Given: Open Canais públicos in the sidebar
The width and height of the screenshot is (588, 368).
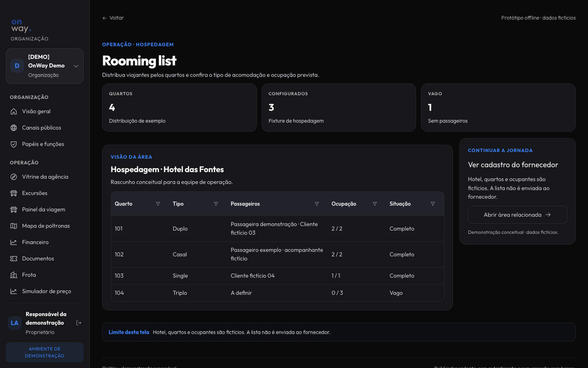Looking at the screenshot, I should 45,128.
